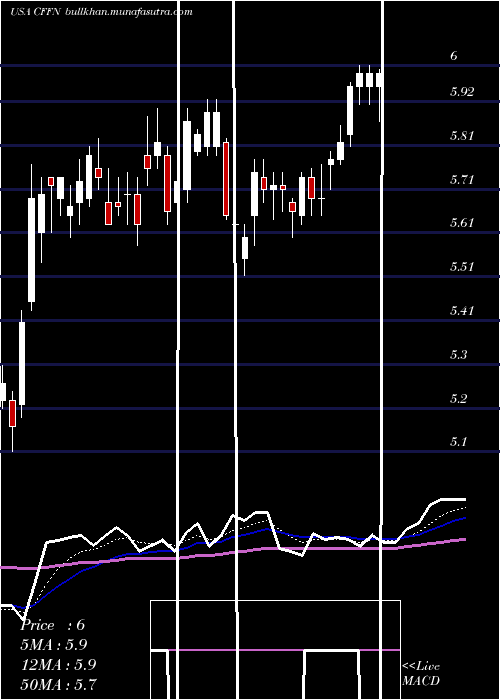
Task: Select the 6 price axis label
Action: [x=454, y=56]
